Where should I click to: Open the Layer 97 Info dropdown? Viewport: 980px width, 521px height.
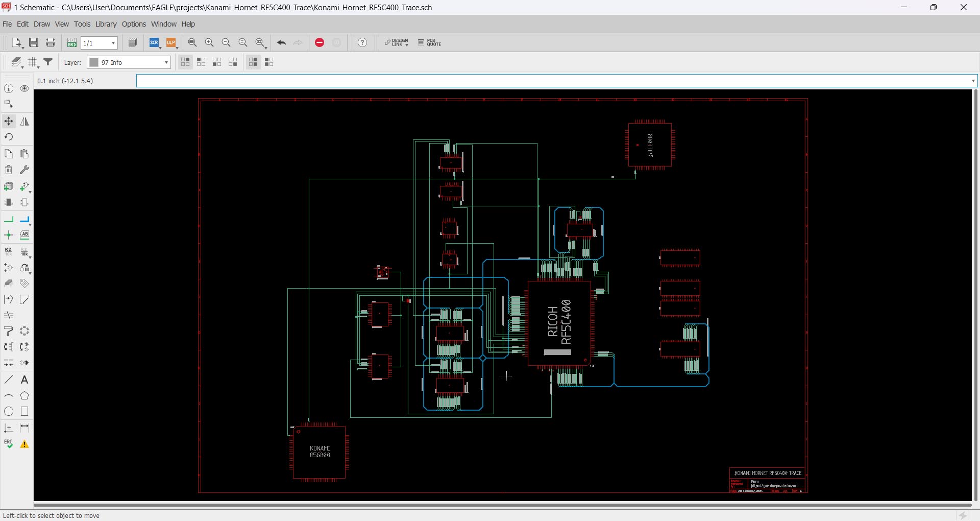(129, 62)
